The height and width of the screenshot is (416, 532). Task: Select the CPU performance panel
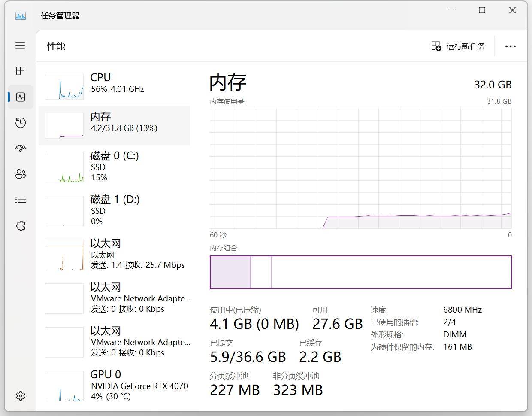(x=114, y=86)
